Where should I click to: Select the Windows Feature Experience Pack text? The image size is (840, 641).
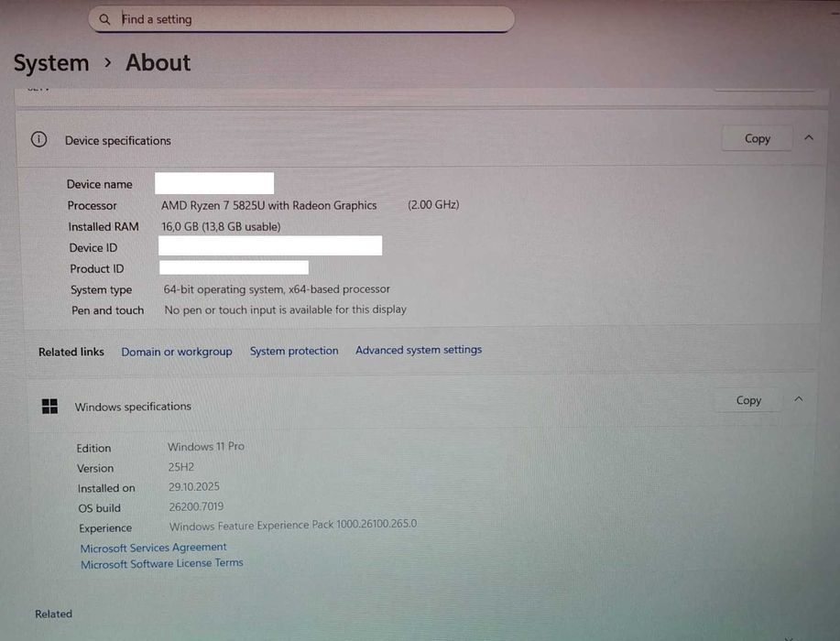click(x=293, y=525)
